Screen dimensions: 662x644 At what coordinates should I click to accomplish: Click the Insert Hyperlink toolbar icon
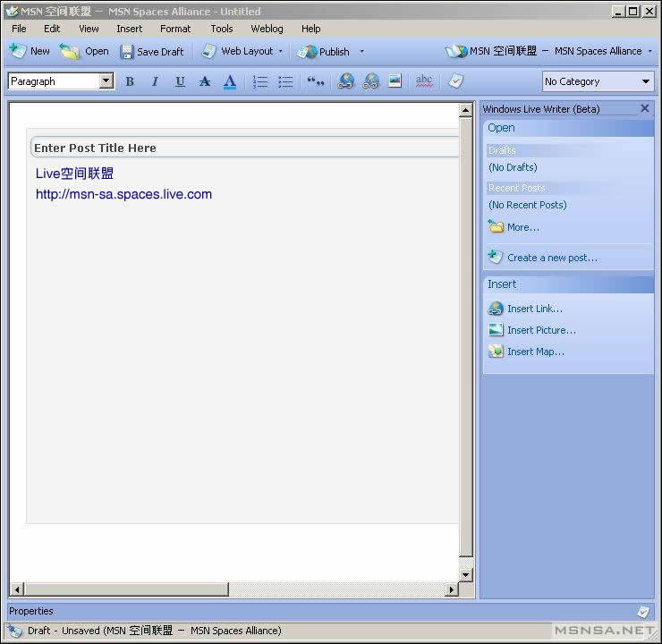(346, 81)
